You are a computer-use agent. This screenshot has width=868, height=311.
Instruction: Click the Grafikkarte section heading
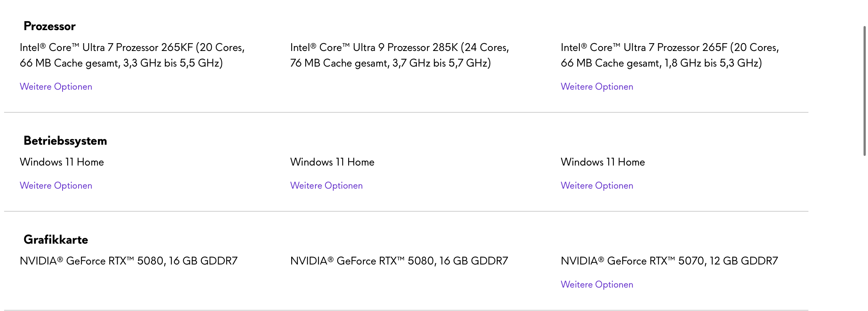point(56,240)
